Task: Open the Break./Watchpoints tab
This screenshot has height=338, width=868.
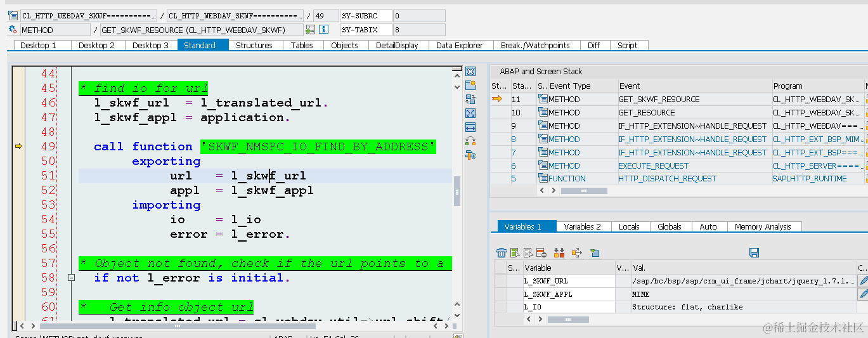Action: click(x=535, y=45)
